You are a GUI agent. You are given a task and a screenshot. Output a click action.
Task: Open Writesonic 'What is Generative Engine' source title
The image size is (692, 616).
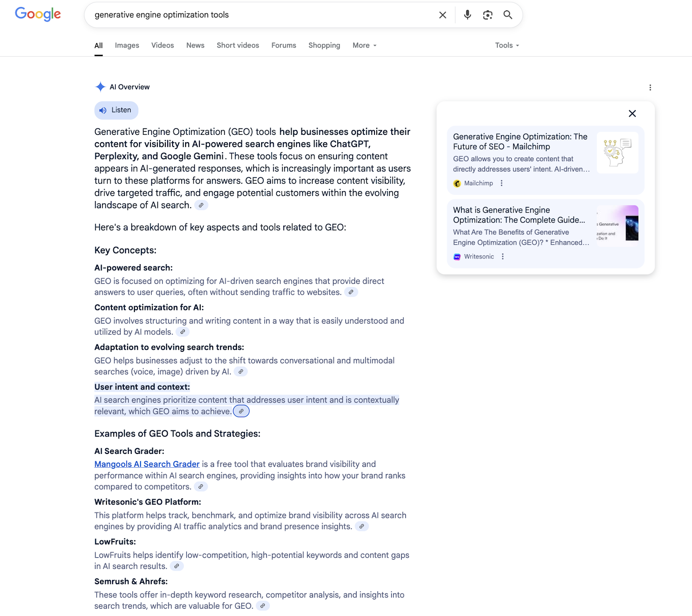pos(519,215)
